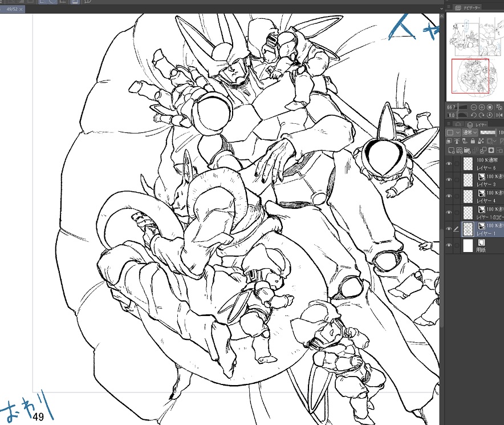
Task: Close the 49/52 canvas tab
Action: [21, 9]
